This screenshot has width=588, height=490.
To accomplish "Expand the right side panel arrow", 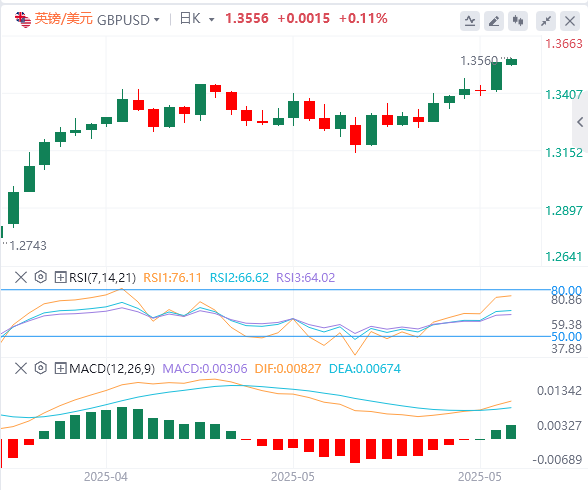I will tap(580, 122).
